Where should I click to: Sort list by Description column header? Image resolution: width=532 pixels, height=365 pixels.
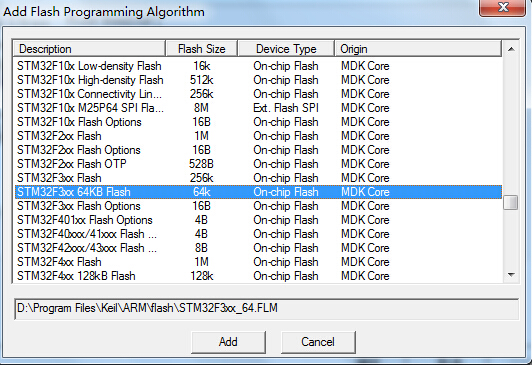click(89, 49)
